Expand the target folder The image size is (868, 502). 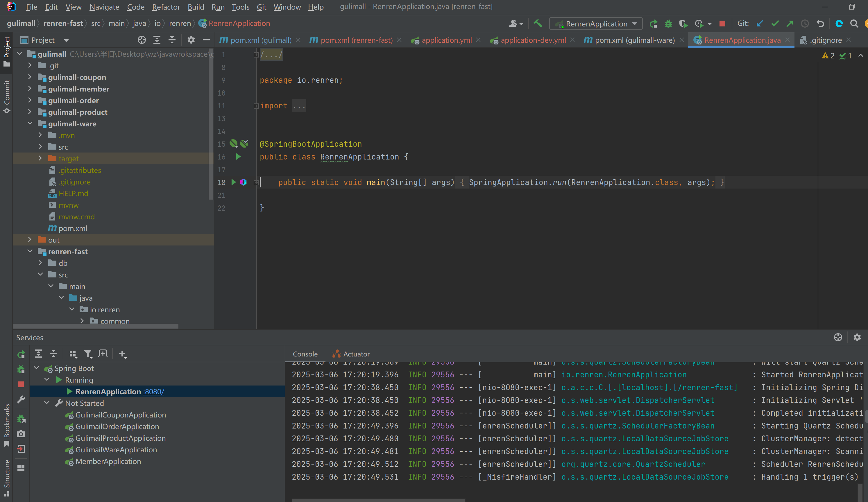(40, 158)
